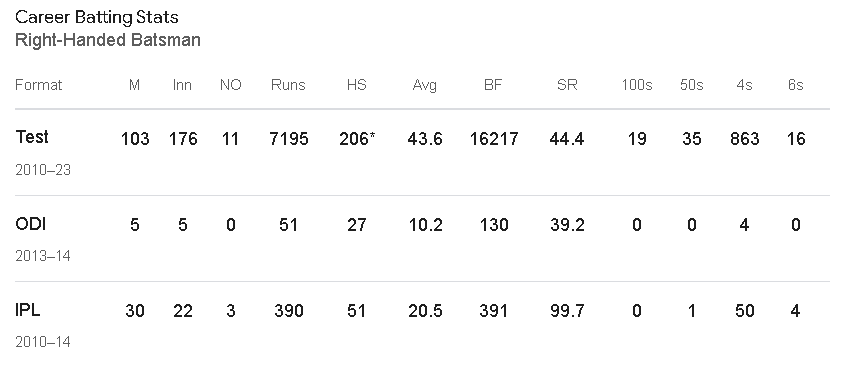
Task: Click the 2013–14 ODI years text
Action: click(x=43, y=256)
